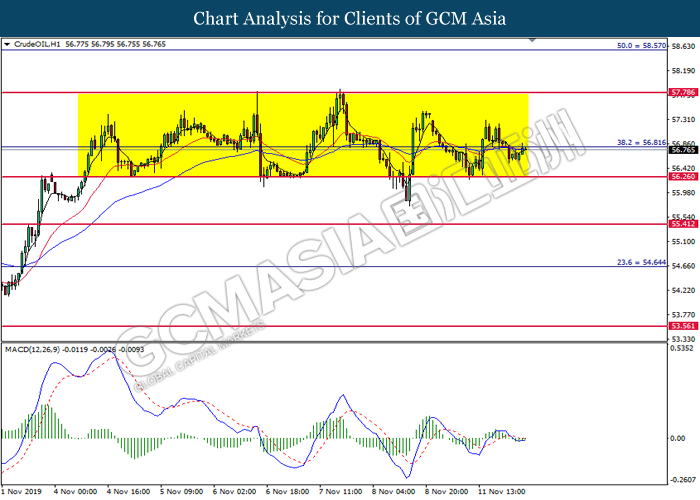Select the 1 Nov 2019 time label

coord(21,492)
